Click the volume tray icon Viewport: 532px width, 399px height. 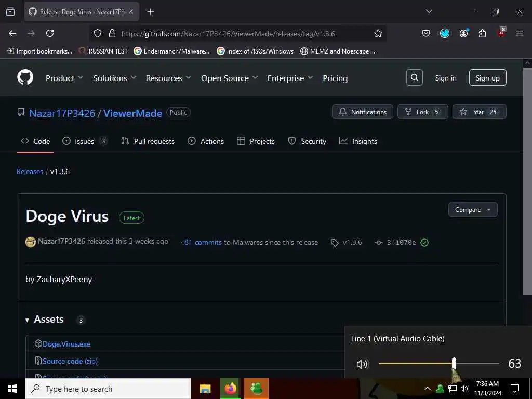(x=464, y=389)
